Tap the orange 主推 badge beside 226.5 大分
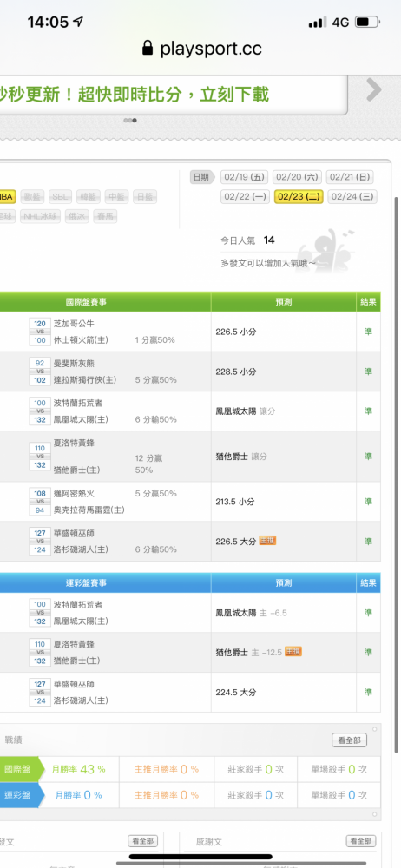Screen dimensions: 401x868 coord(267,540)
